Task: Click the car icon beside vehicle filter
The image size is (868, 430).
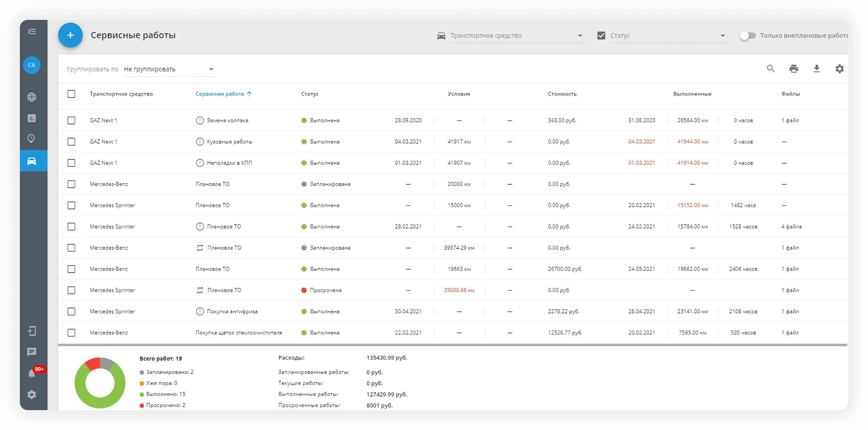Action: coord(441,36)
